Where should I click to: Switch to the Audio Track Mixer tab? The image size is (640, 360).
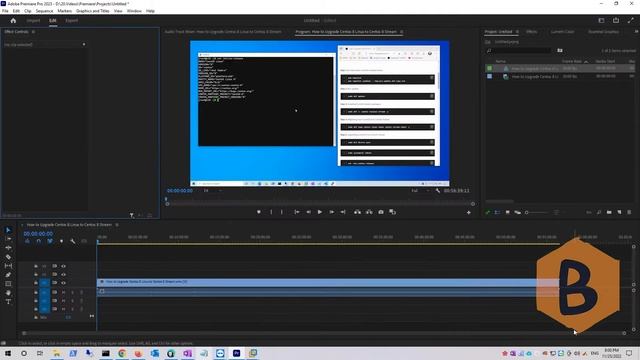coord(223,32)
